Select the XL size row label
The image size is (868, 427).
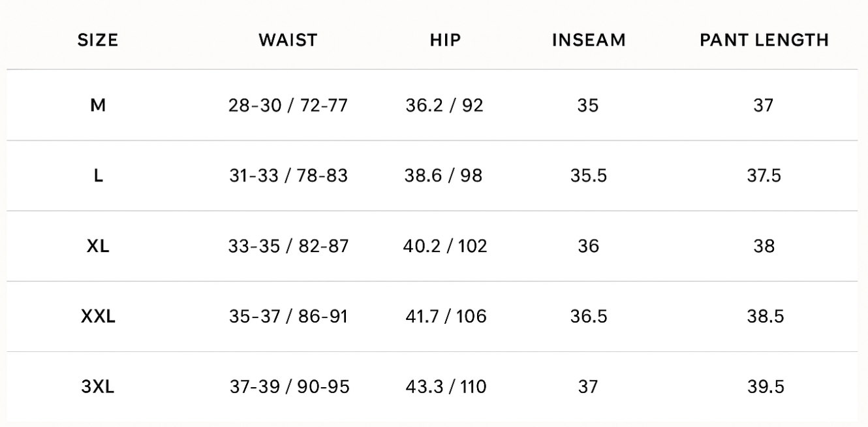point(98,246)
